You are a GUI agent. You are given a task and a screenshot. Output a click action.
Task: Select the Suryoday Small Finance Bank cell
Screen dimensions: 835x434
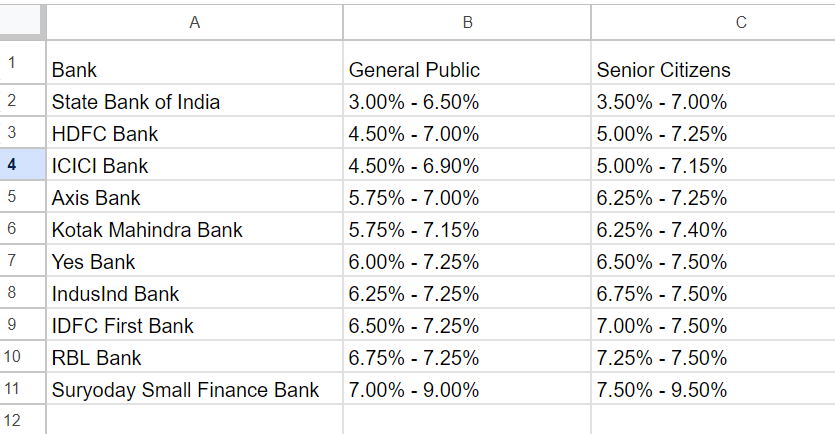pos(194,390)
